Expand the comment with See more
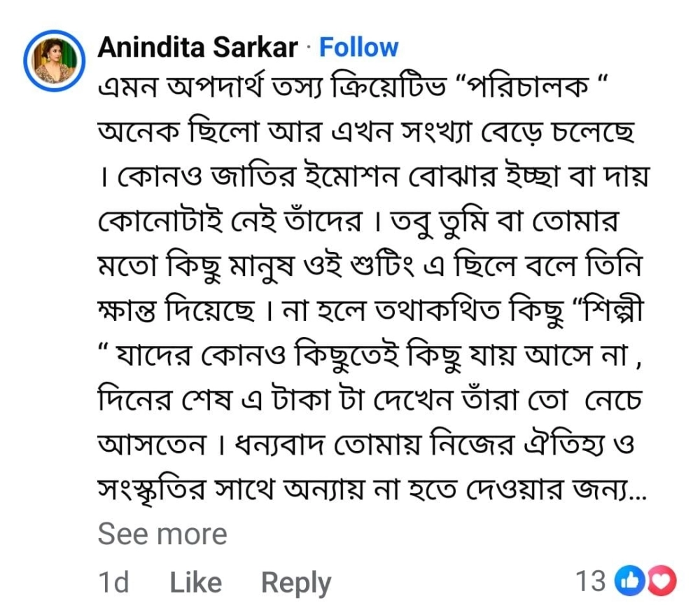The height and width of the screenshot is (615, 700). click(162, 534)
